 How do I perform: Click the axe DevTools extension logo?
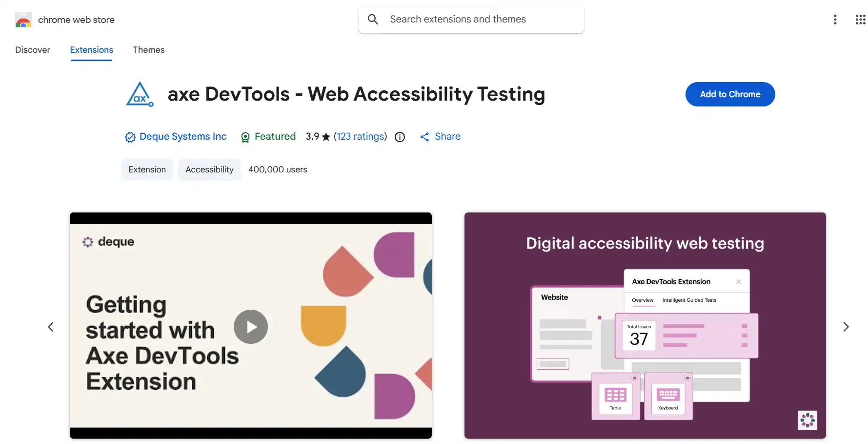point(140,94)
